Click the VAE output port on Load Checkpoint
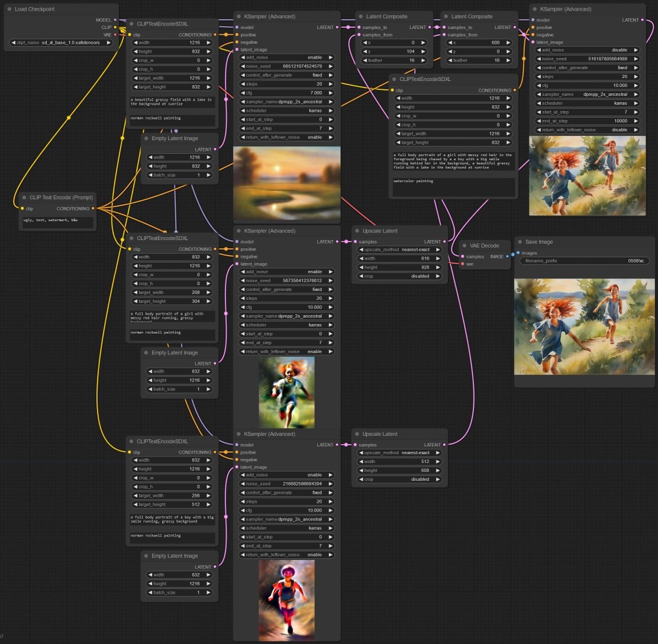This screenshot has width=658, height=644. click(x=115, y=34)
